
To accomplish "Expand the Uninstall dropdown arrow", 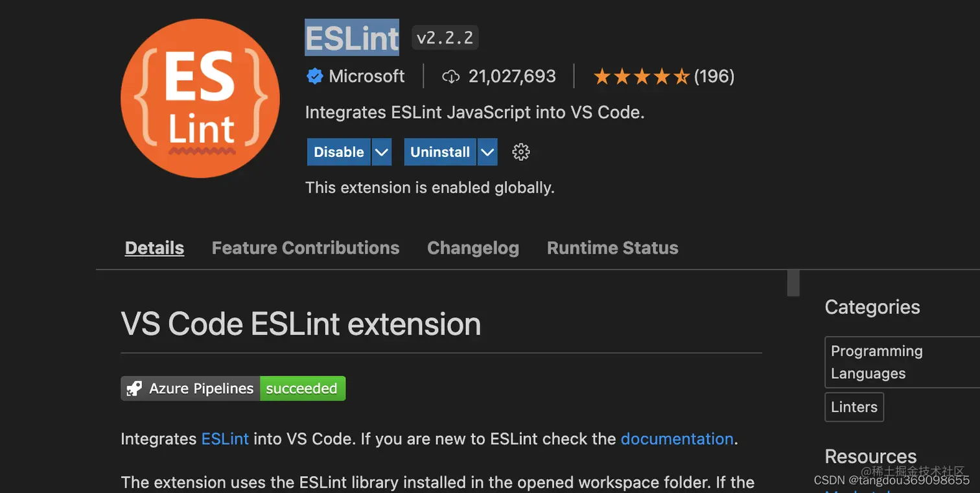I will (487, 152).
